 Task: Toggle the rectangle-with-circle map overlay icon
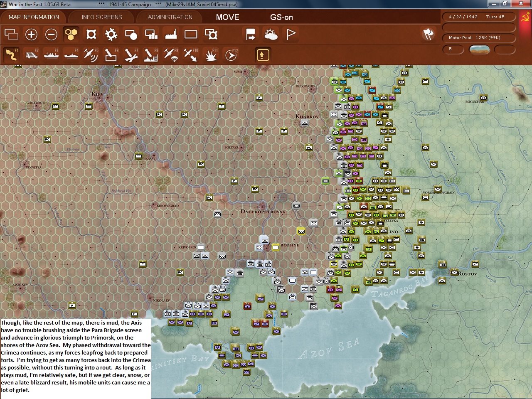131,34
